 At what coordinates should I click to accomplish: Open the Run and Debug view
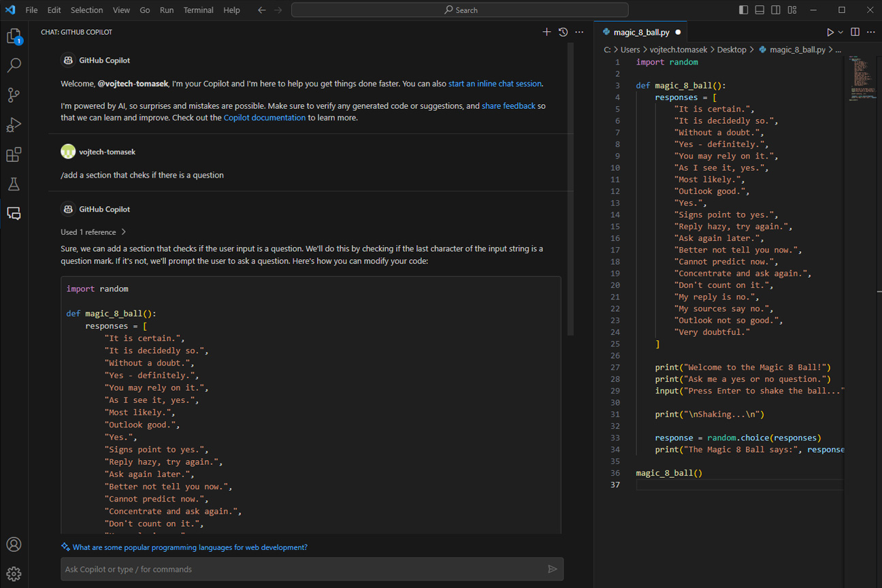click(14, 125)
